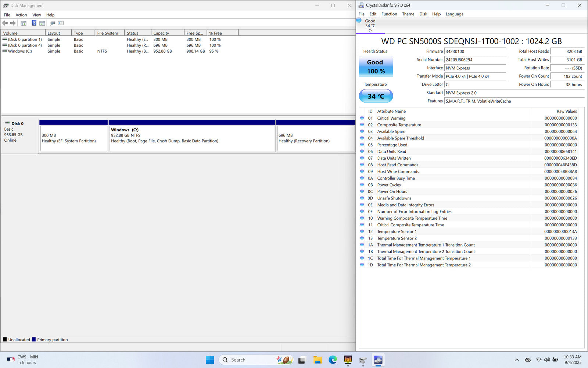Toggle Show/Hide Console Tree toolbar icon
Viewport: 588px width, 368px height.
pyautogui.click(x=24, y=23)
